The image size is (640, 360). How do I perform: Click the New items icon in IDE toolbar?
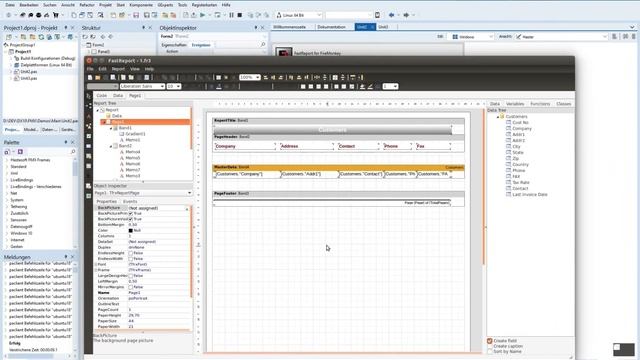[x=73, y=15]
